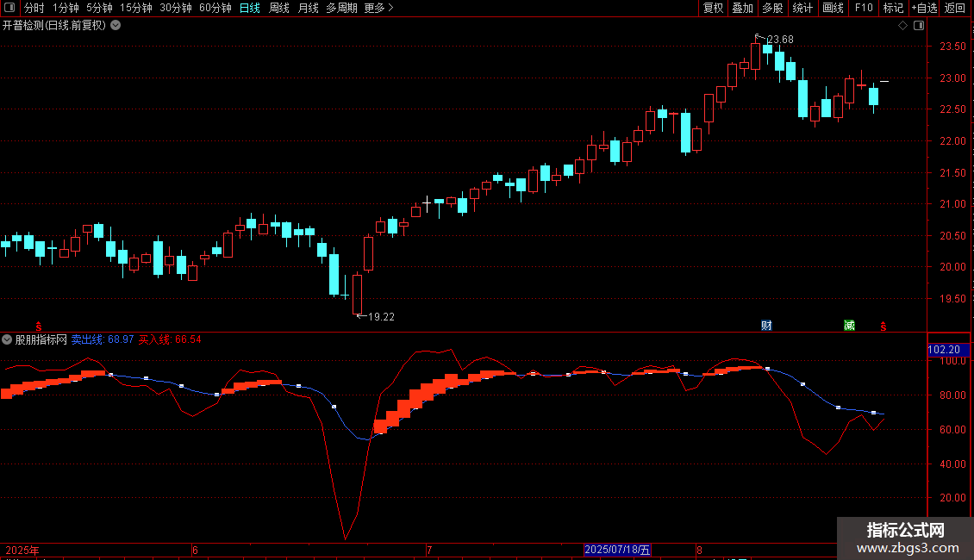Click the red $ marker near 2025年
974x560 pixels.
point(39,327)
